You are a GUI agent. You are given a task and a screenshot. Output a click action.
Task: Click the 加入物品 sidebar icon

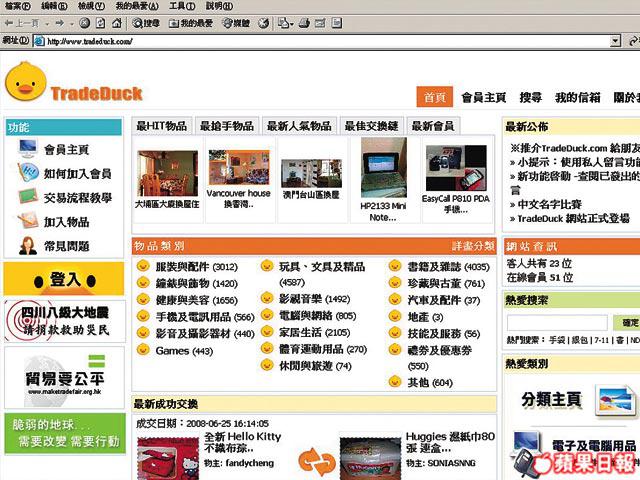[27, 222]
